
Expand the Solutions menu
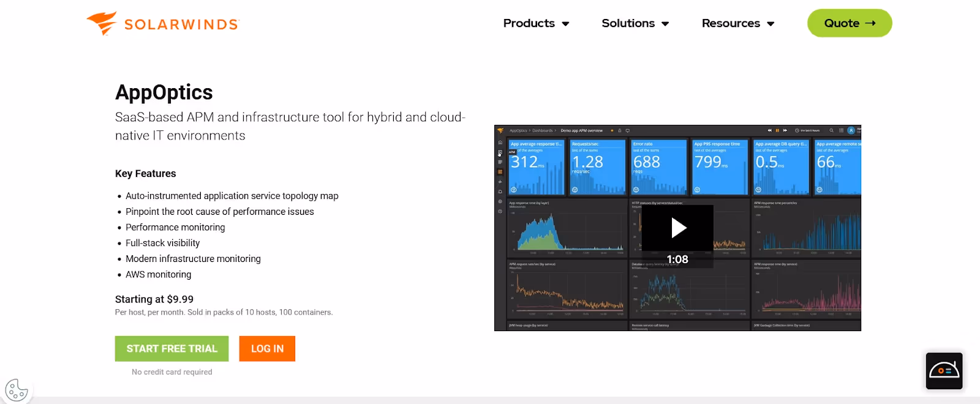(x=635, y=23)
